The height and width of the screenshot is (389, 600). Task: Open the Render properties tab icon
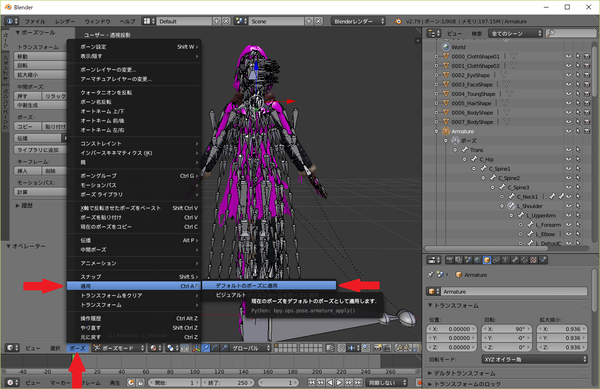[449, 260]
